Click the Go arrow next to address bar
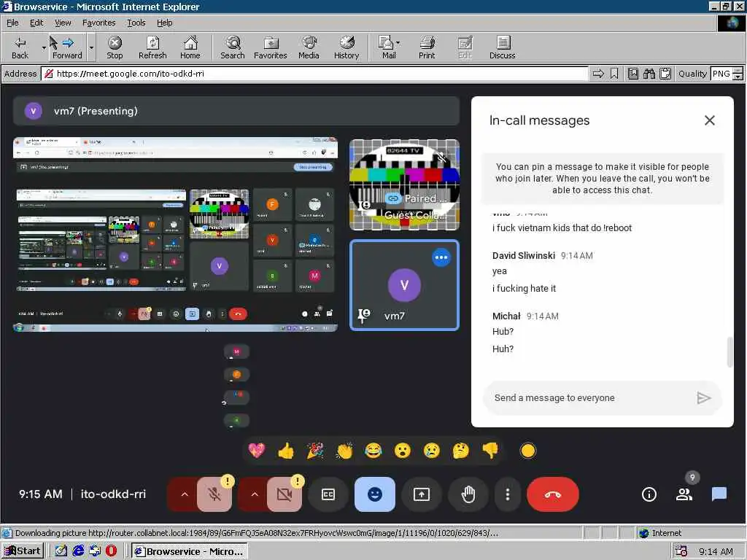 tap(598, 74)
